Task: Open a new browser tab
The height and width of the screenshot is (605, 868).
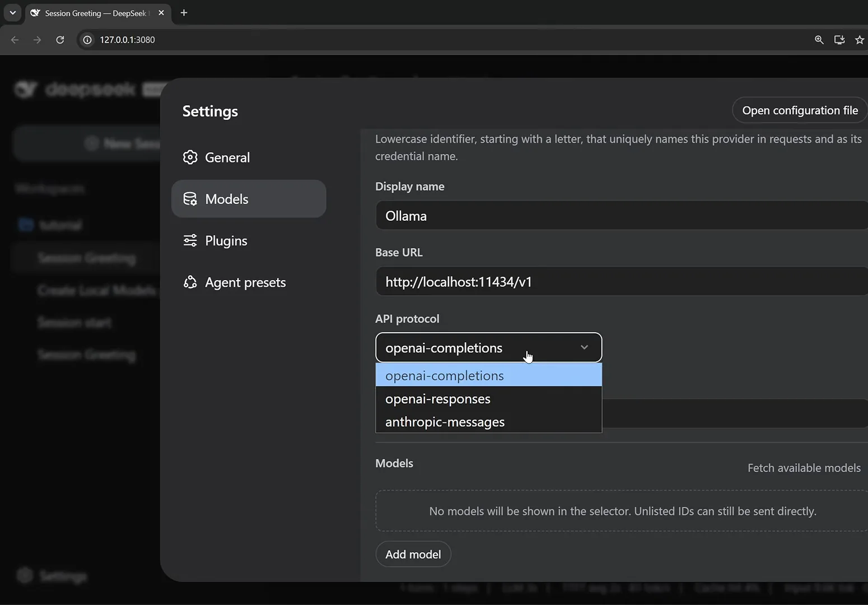Action: [x=184, y=12]
